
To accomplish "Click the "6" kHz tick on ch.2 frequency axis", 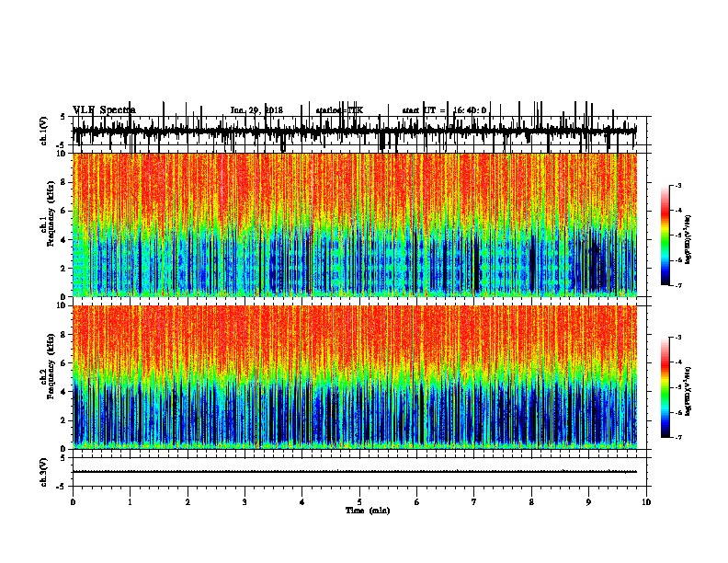I will [64, 363].
